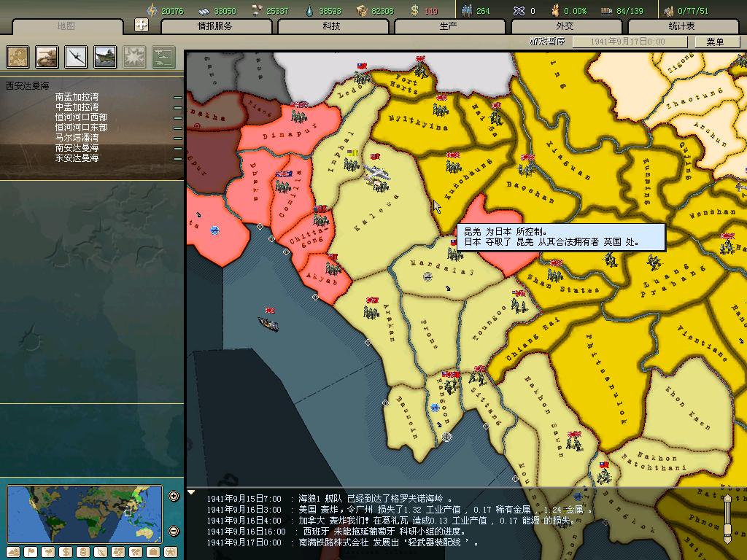Open the naval units (warship) list

coord(105,57)
